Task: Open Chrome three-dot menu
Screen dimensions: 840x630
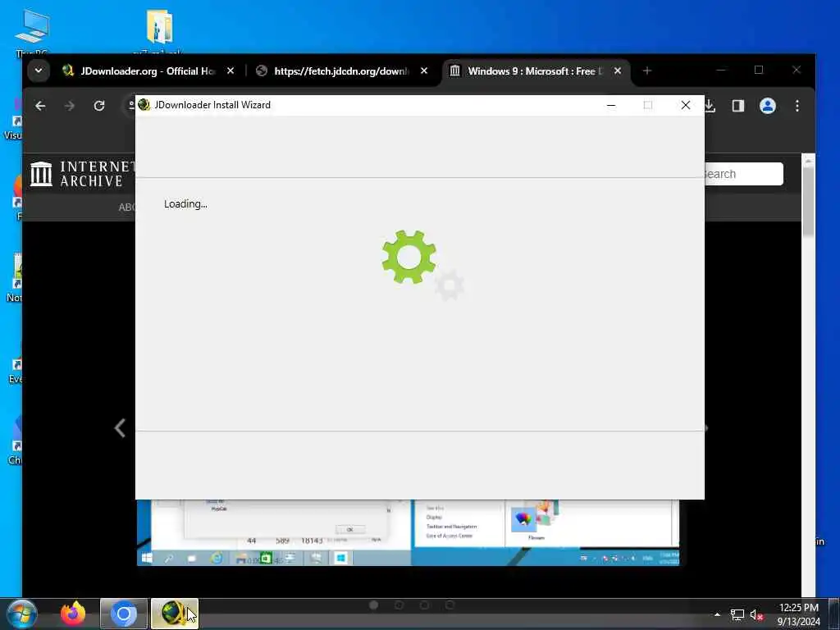Action: coord(797,106)
